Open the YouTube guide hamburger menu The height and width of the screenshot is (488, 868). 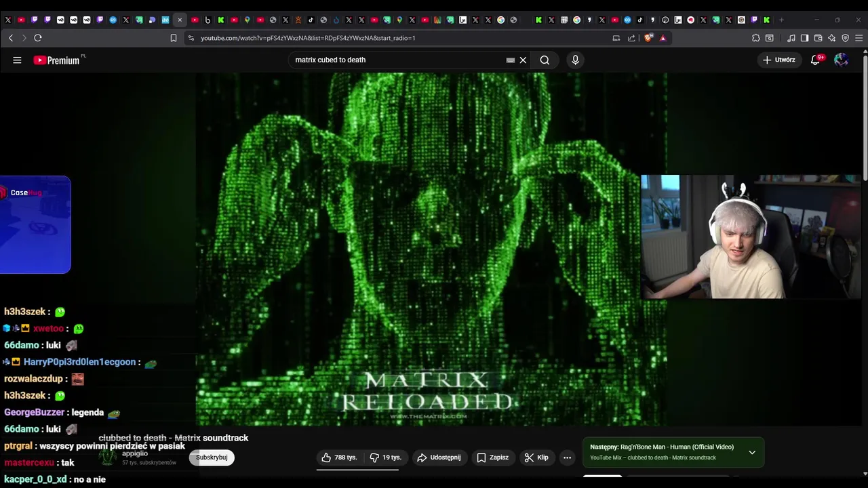17,60
